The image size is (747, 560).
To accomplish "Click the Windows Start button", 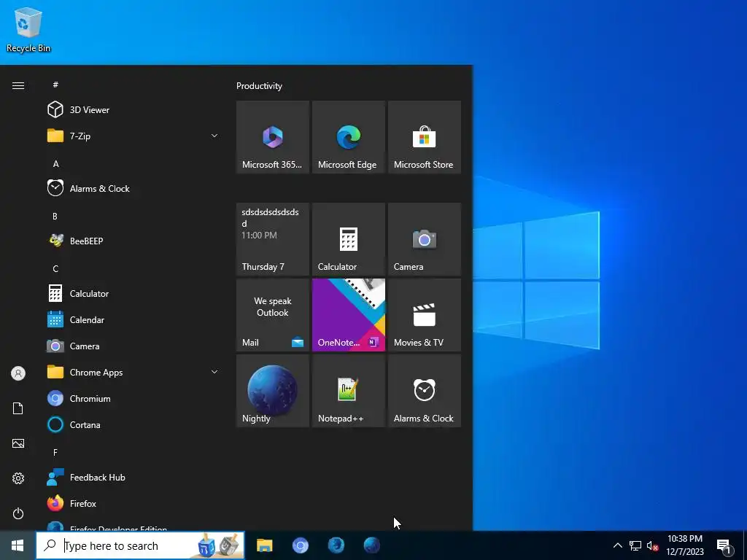I will click(x=18, y=545).
